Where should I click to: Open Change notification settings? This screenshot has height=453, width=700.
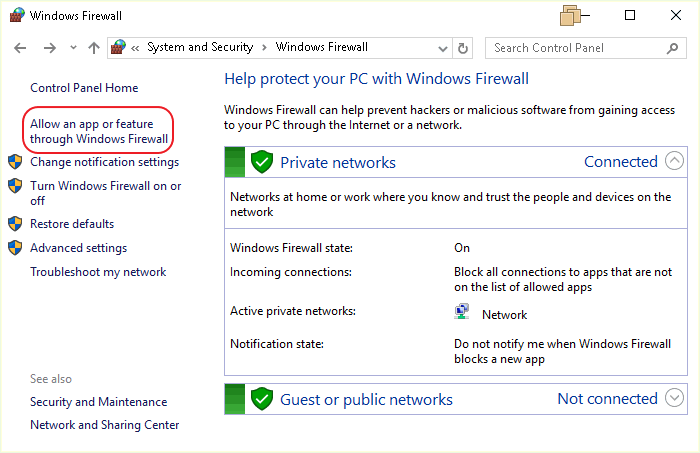click(104, 162)
